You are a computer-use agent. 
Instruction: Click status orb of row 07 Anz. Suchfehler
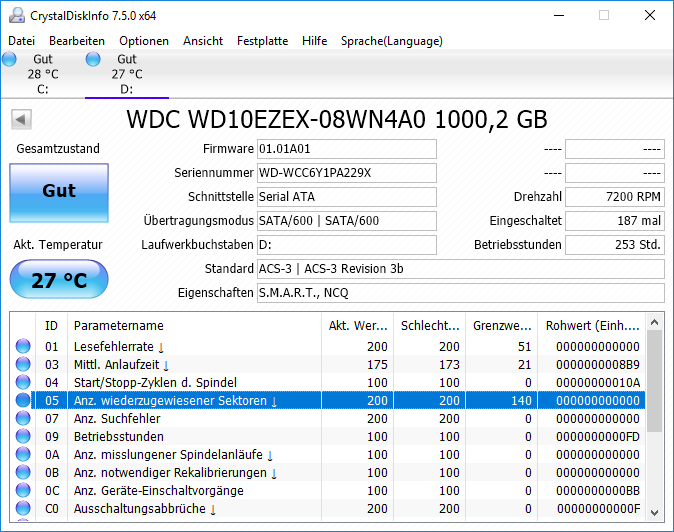pos(23,418)
